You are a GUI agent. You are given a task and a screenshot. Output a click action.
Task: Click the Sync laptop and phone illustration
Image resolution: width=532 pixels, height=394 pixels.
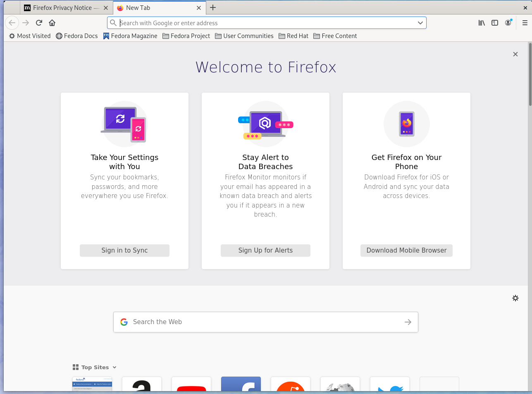coord(124,124)
